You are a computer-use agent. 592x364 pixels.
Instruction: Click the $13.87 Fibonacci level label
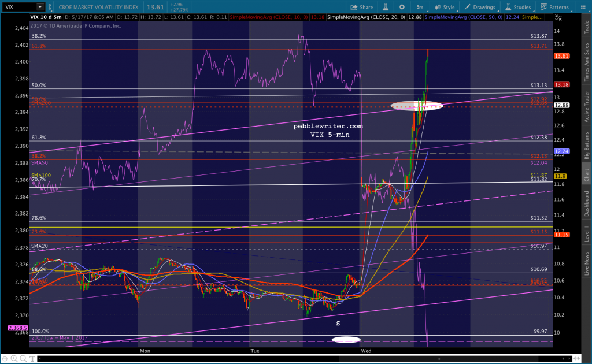coord(539,36)
